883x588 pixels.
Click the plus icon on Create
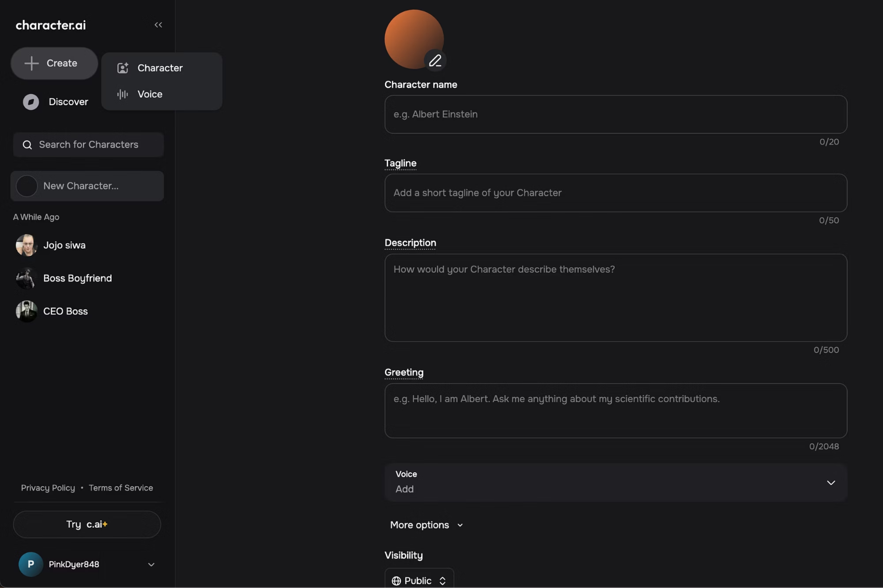coord(31,63)
